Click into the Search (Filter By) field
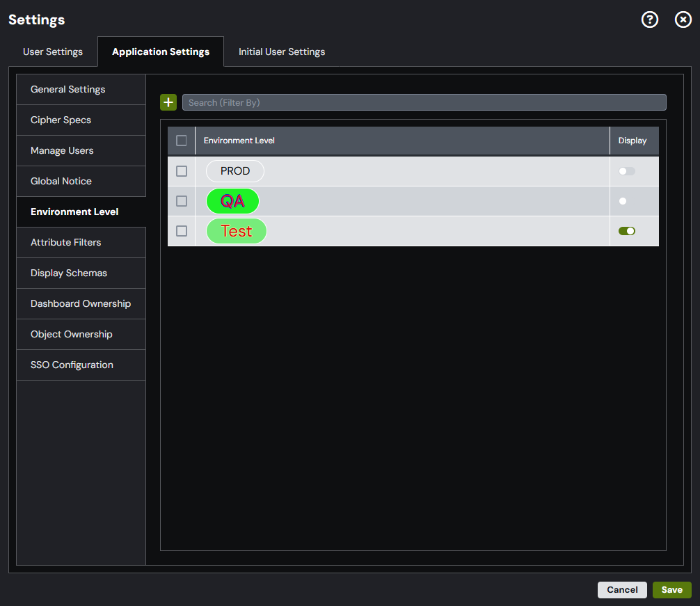 (x=424, y=102)
